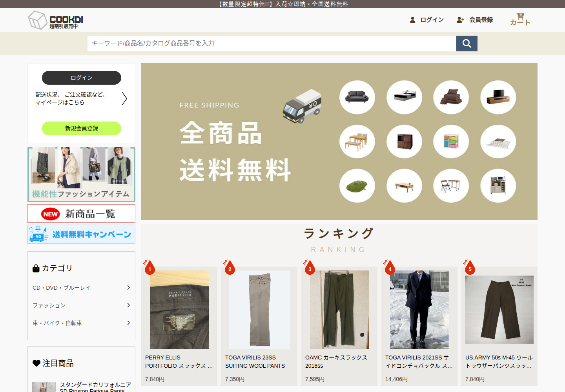Open rank 2 TOGA VIRILIS 23SS product image
This screenshot has width=565, height=392.
[x=259, y=310]
